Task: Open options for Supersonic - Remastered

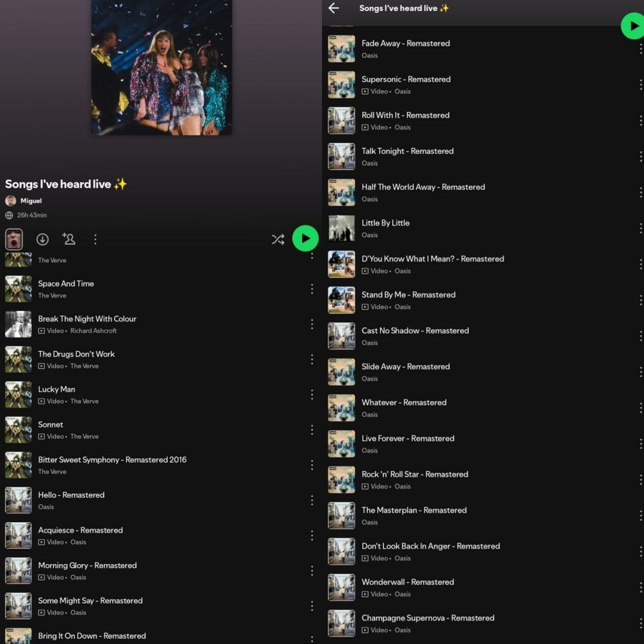Action: click(641, 84)
